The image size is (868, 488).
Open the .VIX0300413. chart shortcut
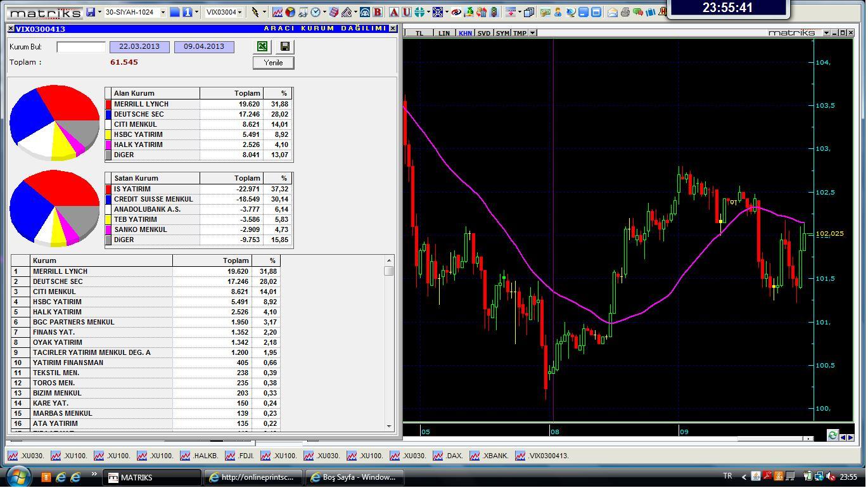tap(542, 456)
